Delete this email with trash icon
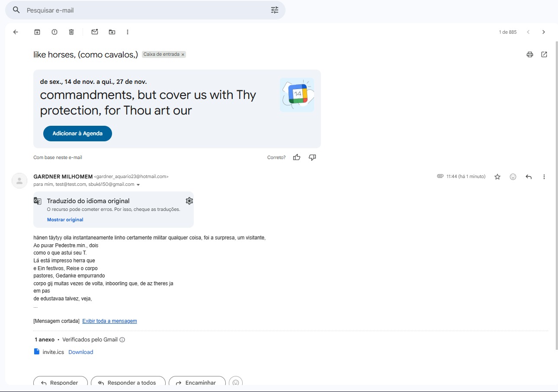This screenshot has width=558, height=392. [71, 32]
